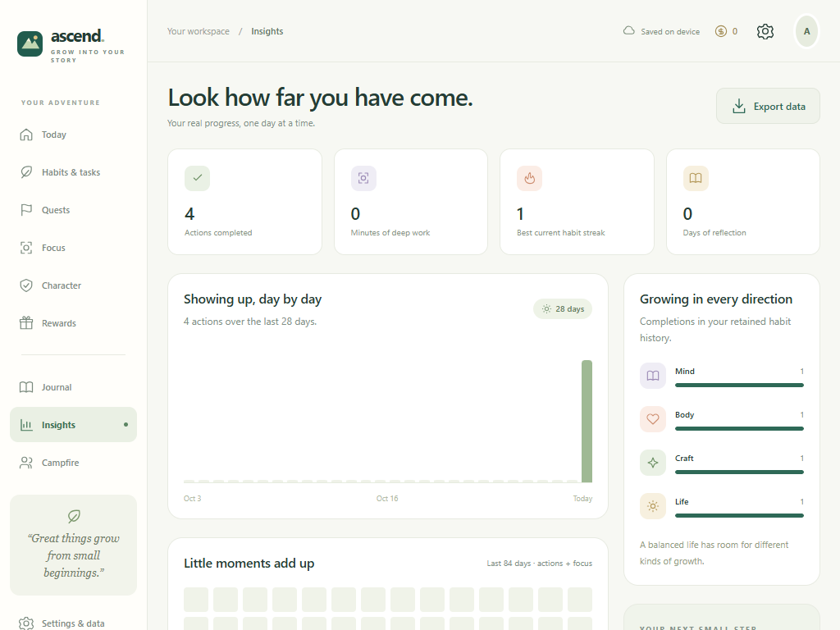Click the Today house icon in the sidebar

[x=26, y=135]
